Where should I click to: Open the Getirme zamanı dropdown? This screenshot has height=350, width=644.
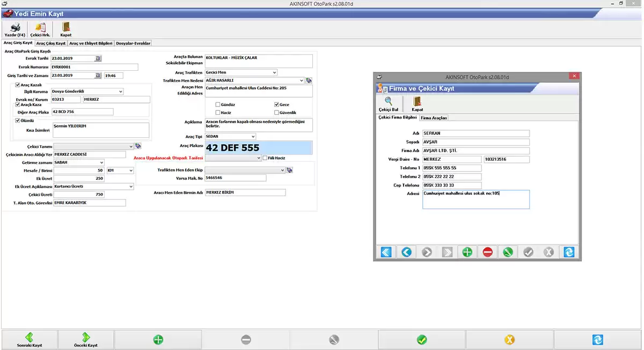click(101, 162)
